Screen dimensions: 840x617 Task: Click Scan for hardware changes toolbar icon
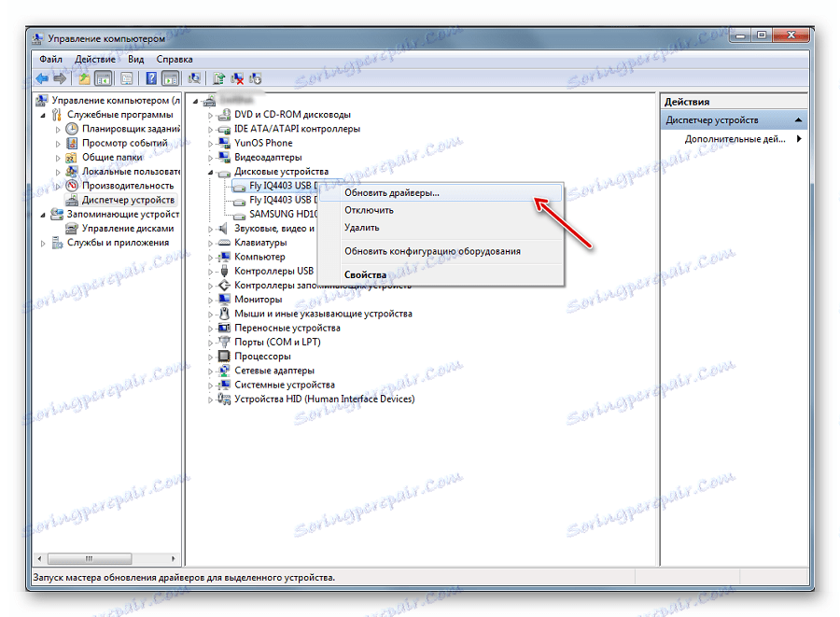click(194, 78)
